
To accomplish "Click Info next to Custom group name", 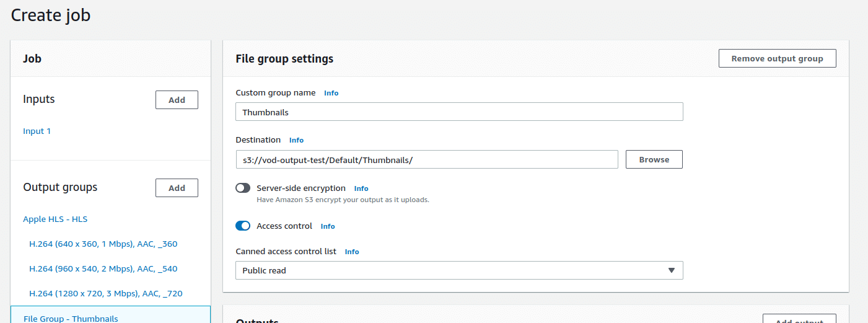I will (x=331, y=93).
